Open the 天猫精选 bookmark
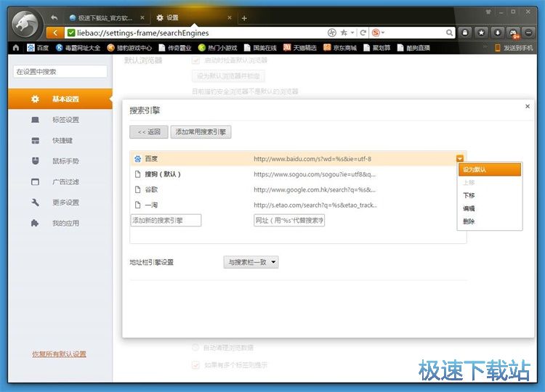The width and height of the screenshot is (545, 392). (299, 48)
